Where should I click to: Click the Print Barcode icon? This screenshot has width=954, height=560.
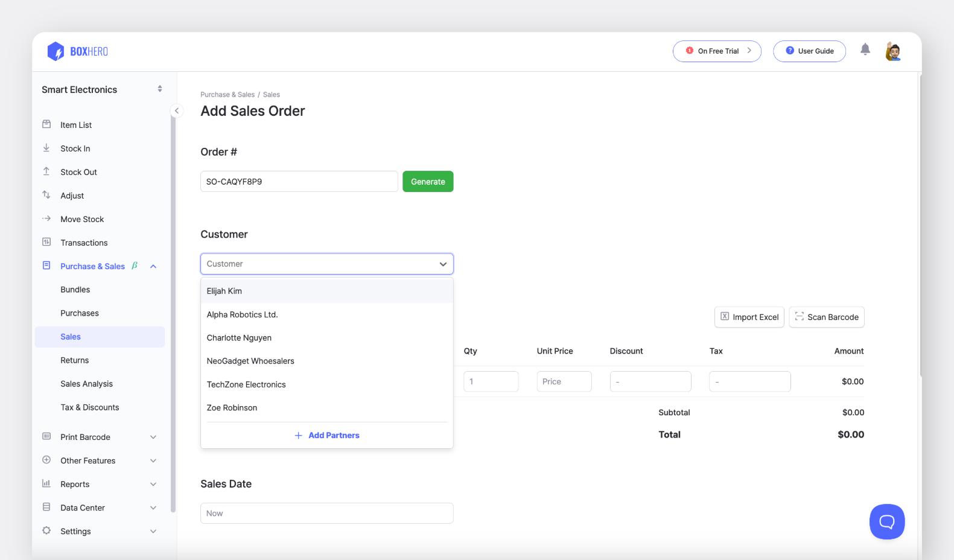pos(46,436)
